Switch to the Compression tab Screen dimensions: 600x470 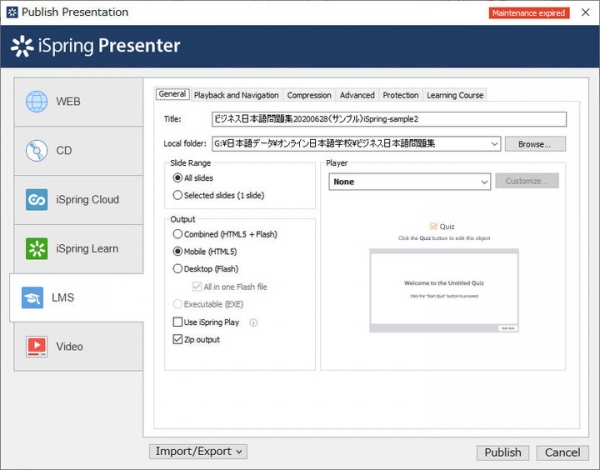point(309,95)
